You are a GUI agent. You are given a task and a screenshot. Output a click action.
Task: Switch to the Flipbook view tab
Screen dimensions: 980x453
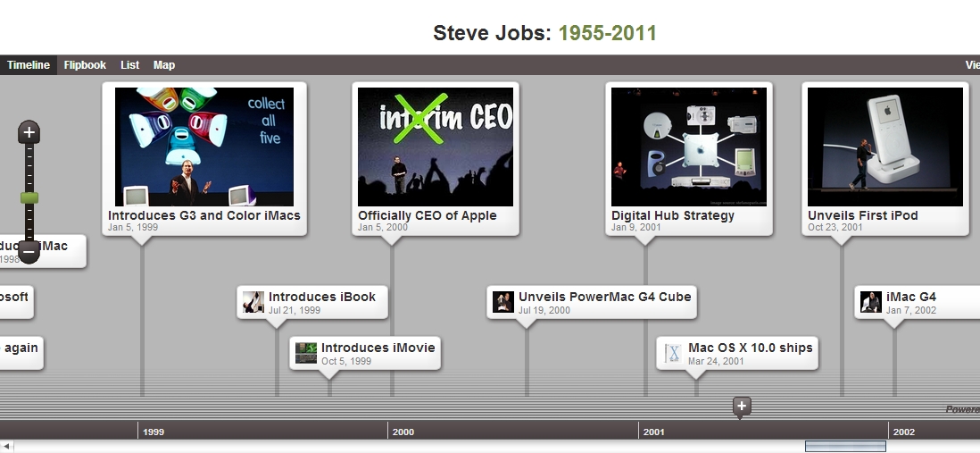click(x=85, y=65)
